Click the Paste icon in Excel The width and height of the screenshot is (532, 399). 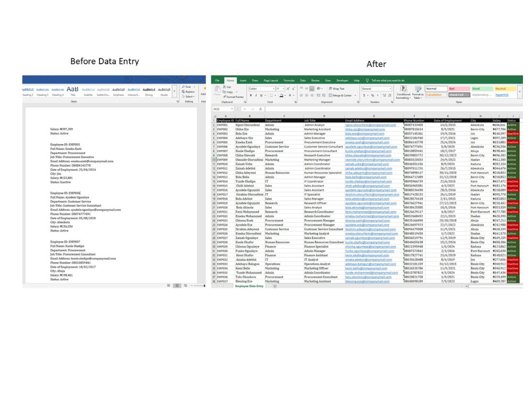pos(217,90)
